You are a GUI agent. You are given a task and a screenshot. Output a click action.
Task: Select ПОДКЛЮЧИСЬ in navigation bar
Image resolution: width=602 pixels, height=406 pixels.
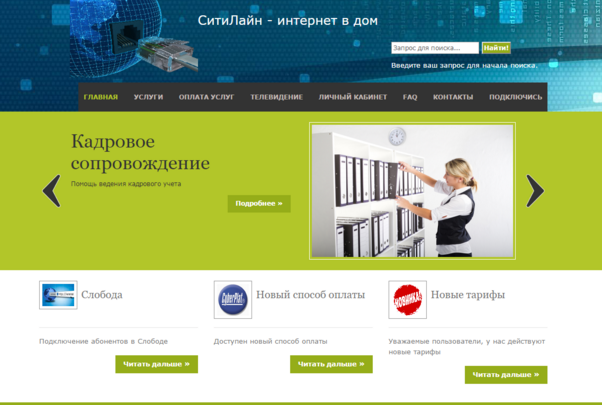[x=515, y=97]
